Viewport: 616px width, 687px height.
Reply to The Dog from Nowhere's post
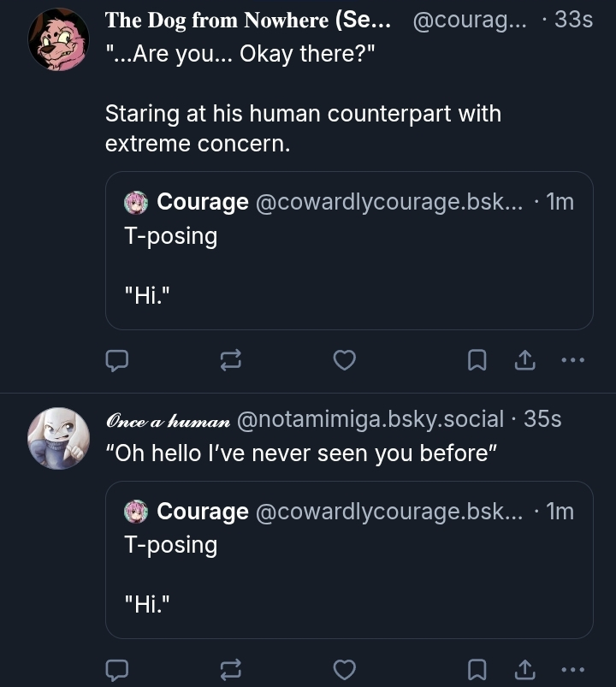116,361
